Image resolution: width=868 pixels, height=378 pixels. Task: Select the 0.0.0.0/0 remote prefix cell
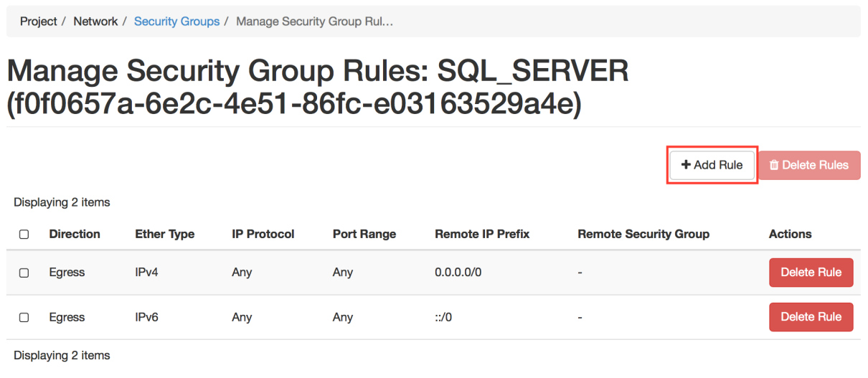click(458, 273)
